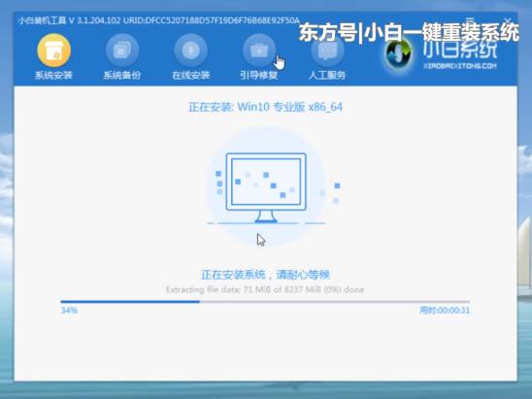Click the 小白装机工具 V 3.1.204.102 title text
Image resolution: width=532 pixels, height=399 pixels.
tap(69, 20)
